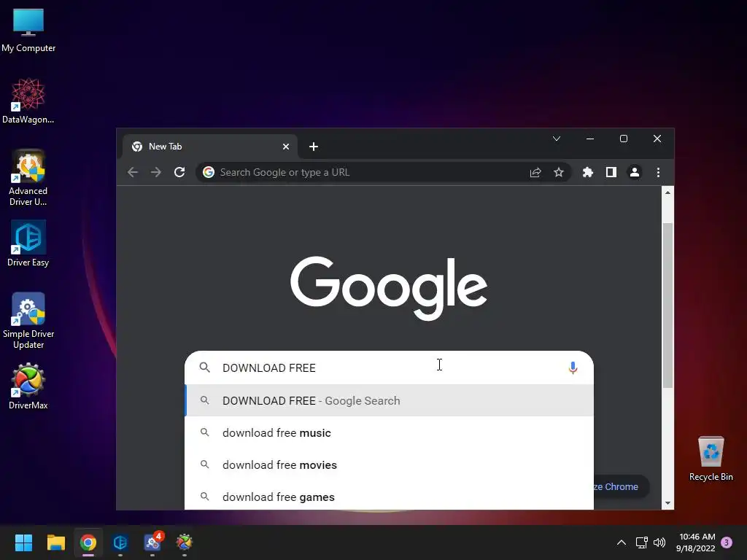
Task: Open DriverMax from the taskbar
Action: [x=185, y=542]
